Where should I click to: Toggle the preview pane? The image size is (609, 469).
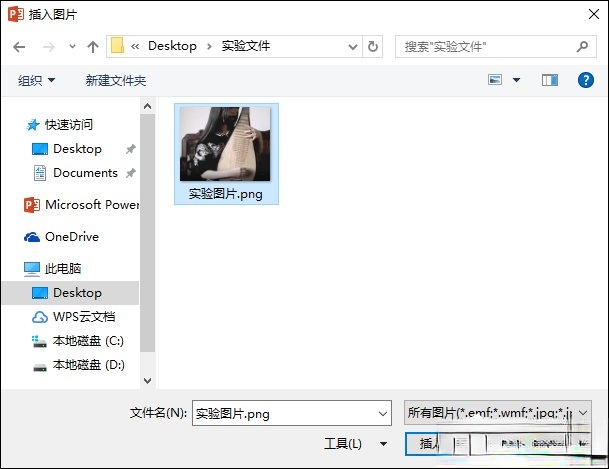550,80
